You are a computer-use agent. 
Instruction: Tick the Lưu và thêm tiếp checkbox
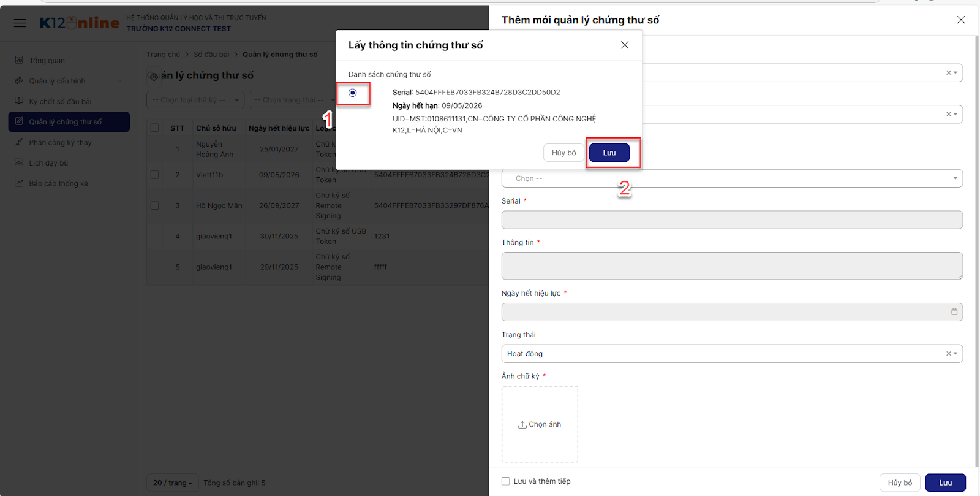(x=506, y=481)
